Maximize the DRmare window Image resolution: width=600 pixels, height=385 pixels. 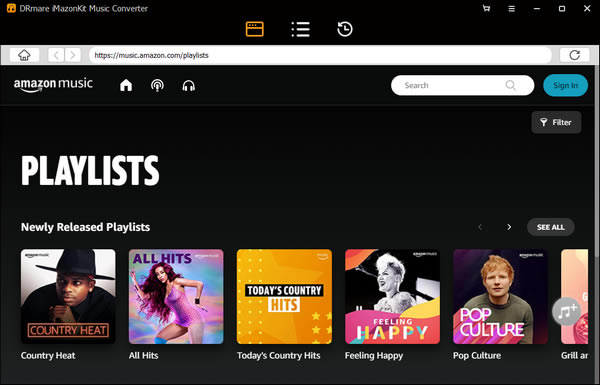(562, 8)
